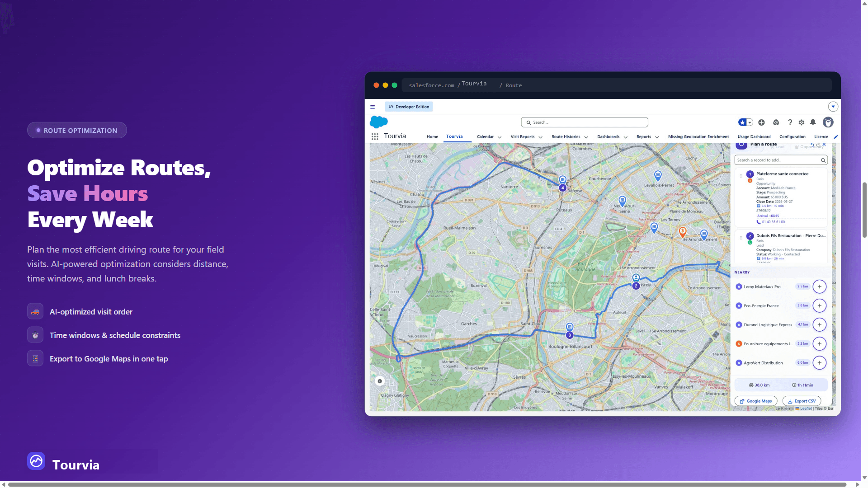
Task: Open the Visit Reports tab
Action: [522, 137]
